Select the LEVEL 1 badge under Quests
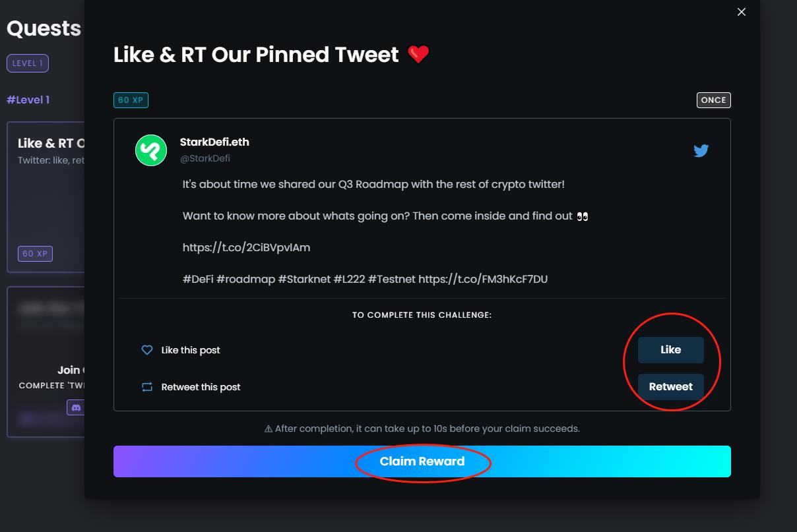 click(x=28, y=63)
